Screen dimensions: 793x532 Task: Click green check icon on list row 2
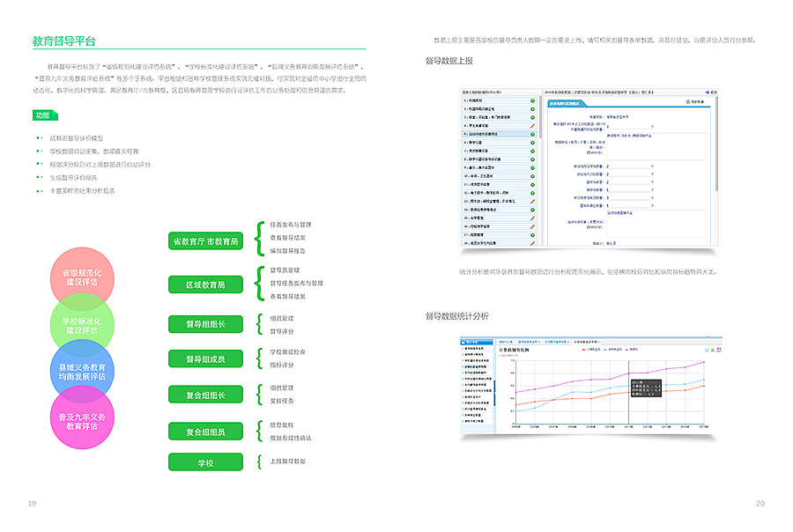tap(532, 108)
